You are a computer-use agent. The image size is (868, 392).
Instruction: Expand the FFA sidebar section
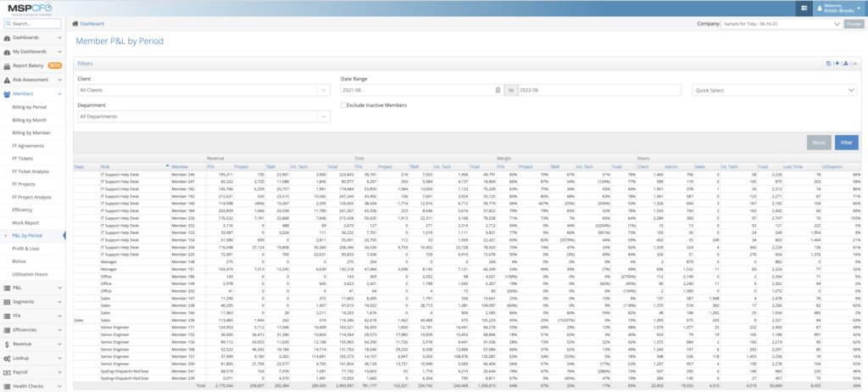(33, 316)
